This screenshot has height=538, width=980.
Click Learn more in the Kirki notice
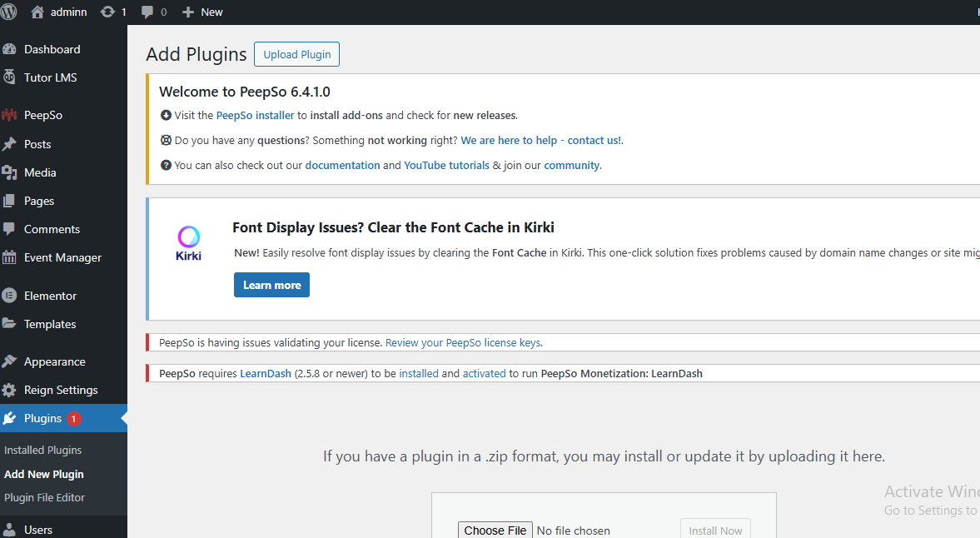click(271, 285)
